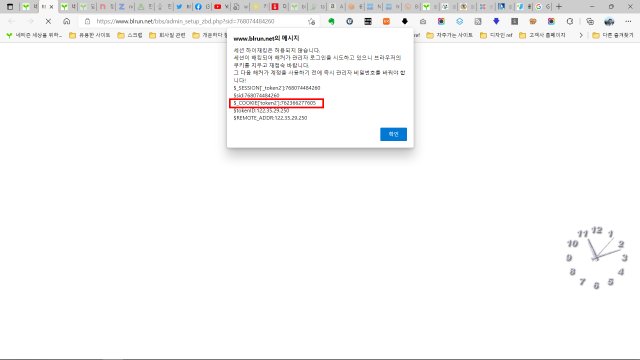Screen dimensions: 640x360
Task: Click the Evernote elephant extension icon
Action: coord(331,21)
